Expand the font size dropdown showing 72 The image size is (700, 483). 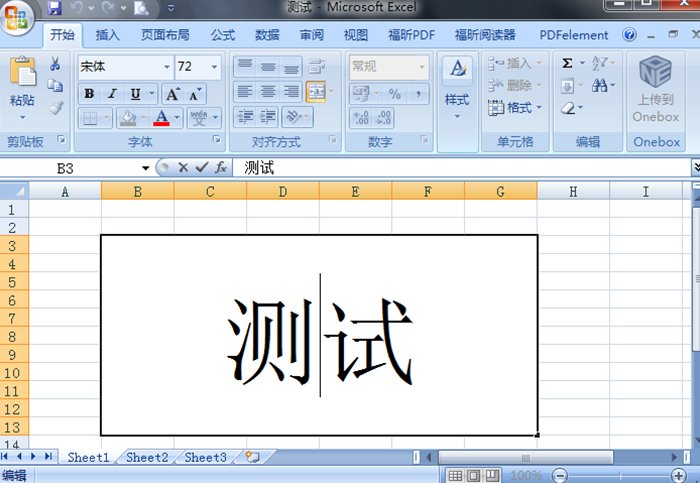(x=214, y=67)
